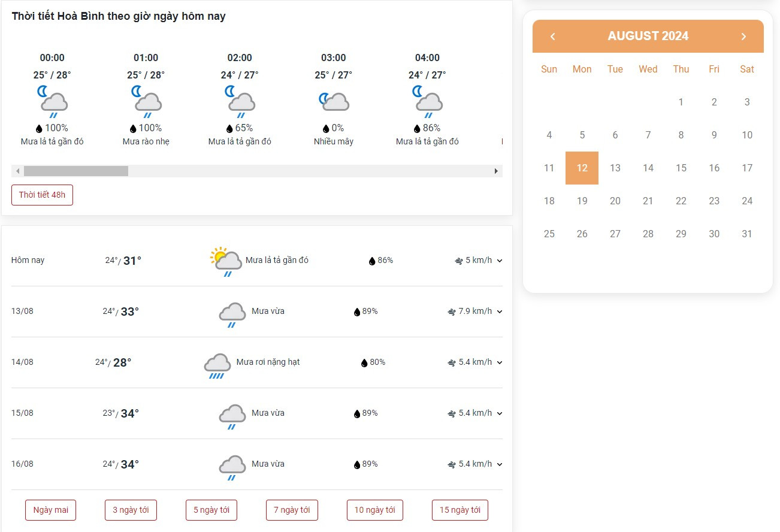Click the hourly scrollbar left arrow
This screenshot has width=780, height=532.
pos(17,171)
